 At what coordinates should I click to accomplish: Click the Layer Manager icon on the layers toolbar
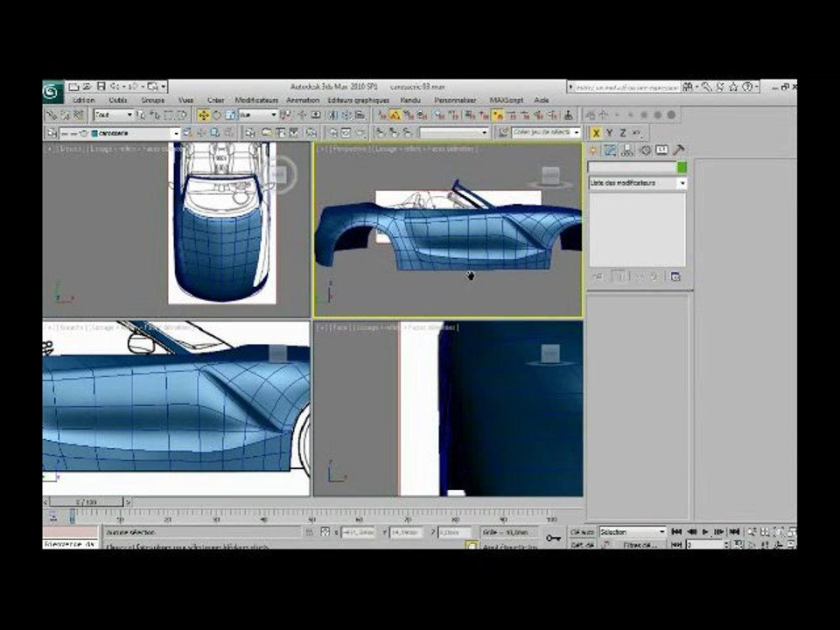[52, 133]
